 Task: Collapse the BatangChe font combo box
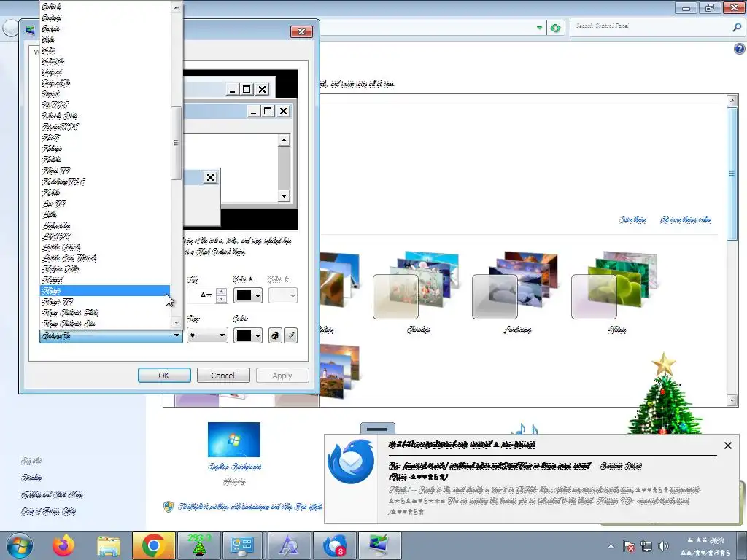coord(111,335)
